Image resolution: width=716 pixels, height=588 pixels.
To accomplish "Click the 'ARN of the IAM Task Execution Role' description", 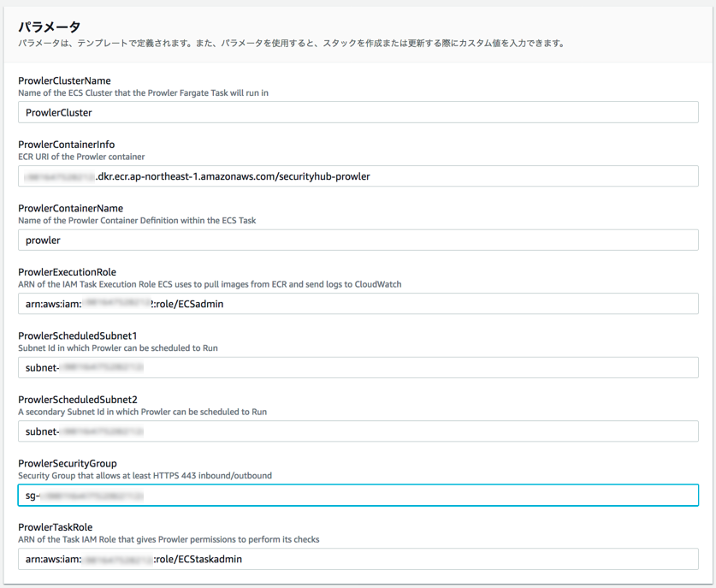I will [210, 284].
